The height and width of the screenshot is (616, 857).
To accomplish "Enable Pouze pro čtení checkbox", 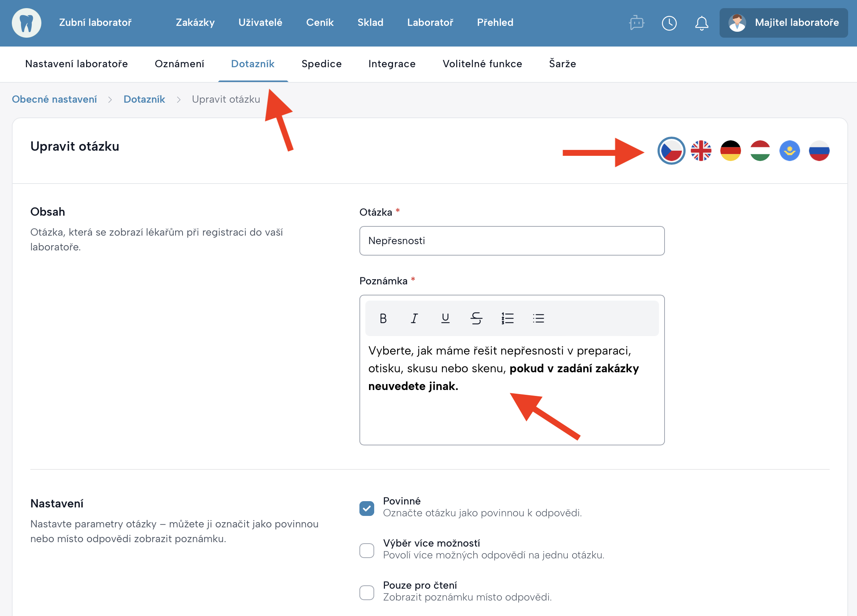I will [x=366, y=592].
